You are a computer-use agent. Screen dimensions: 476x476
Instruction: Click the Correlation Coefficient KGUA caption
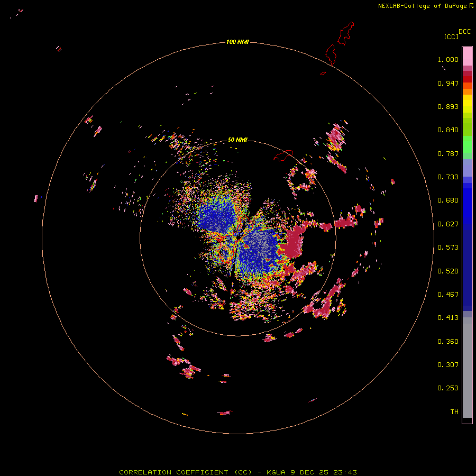point(237,472)
